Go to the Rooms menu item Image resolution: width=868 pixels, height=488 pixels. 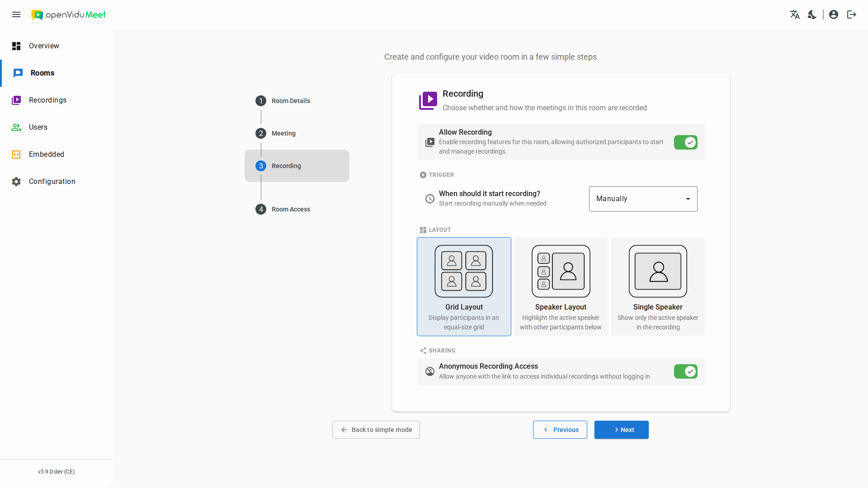(x=57, y=73)
